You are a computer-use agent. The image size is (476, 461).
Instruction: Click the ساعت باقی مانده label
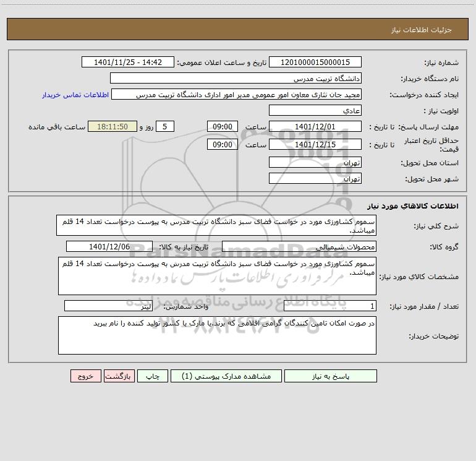57,127
